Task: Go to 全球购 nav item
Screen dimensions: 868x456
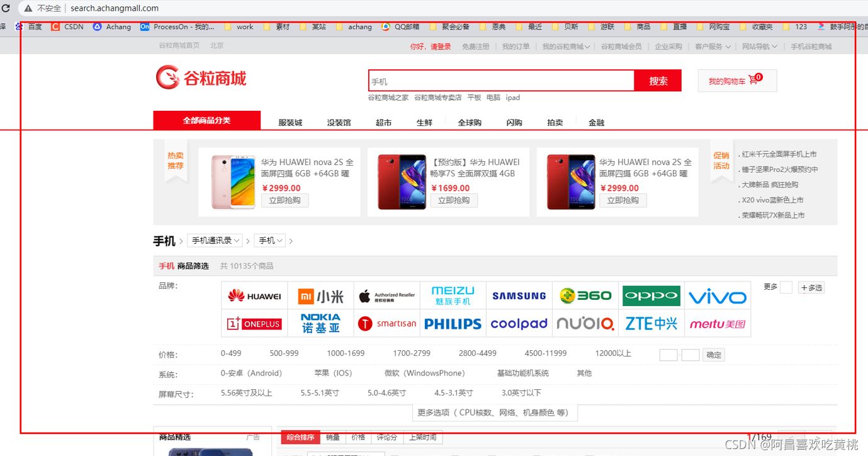Action: click(x=470, y=123)
